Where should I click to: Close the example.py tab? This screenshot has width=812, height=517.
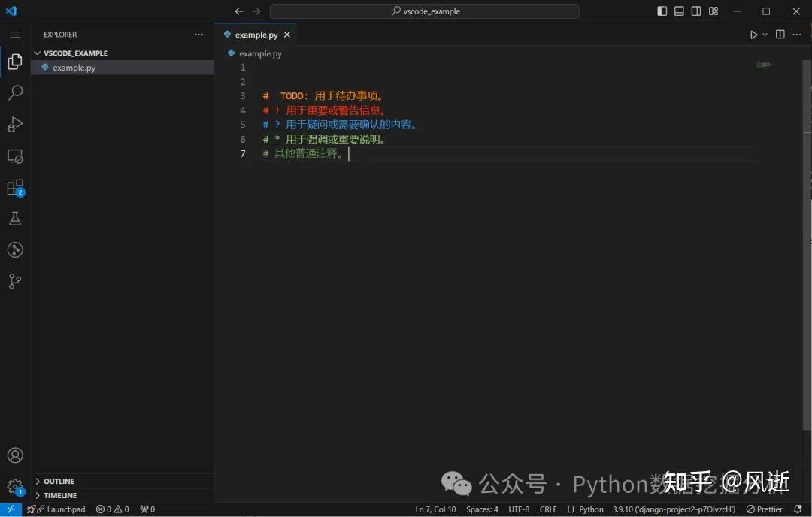point(287,35)
